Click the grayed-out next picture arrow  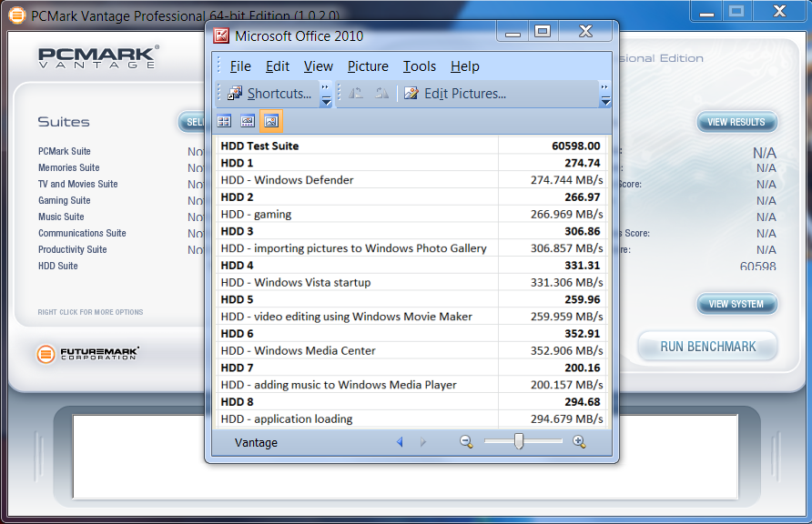point(422,442)
